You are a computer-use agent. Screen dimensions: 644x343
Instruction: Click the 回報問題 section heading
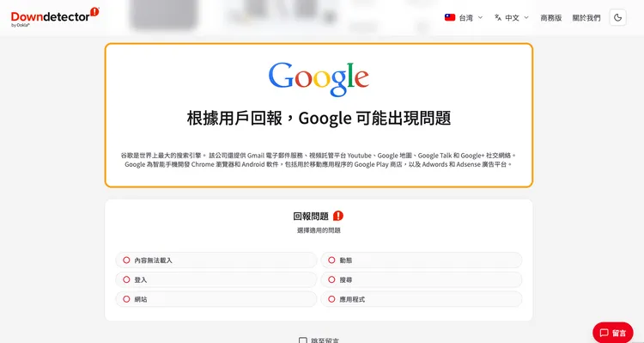[x=311, y=216]
